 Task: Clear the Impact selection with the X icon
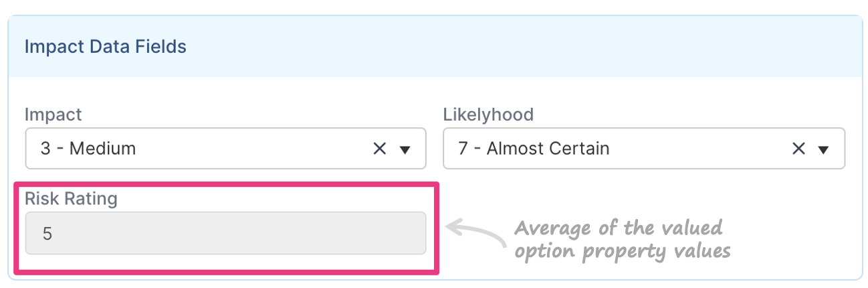(379, 149)
